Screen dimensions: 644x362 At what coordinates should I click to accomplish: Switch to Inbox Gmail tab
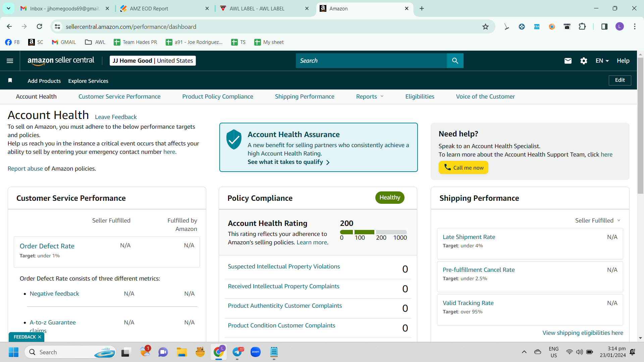tap(64, 8)
